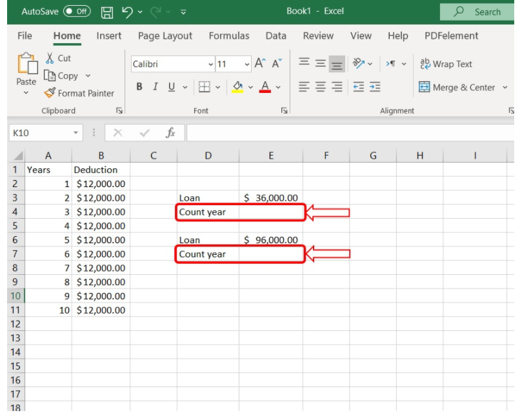The height and width of the screenshot is (420, 531).
Task: Toggle italic formatting
Action: coord(155,87)
